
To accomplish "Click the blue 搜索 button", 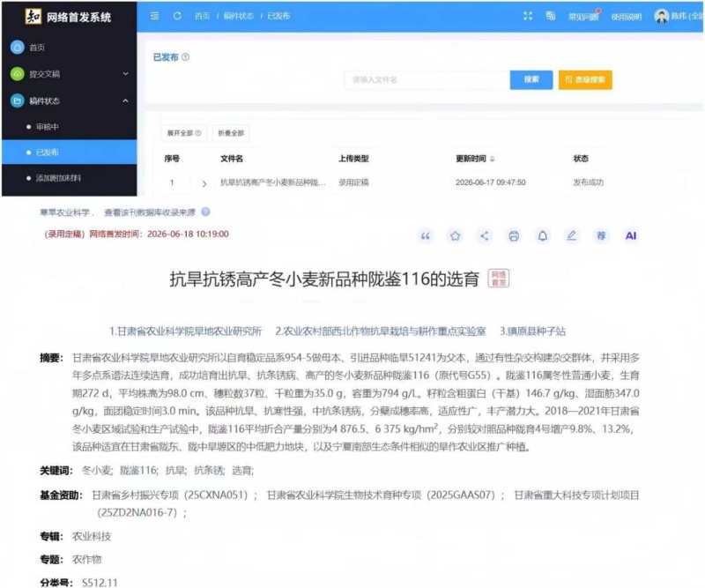I will [x=531, y=79].
